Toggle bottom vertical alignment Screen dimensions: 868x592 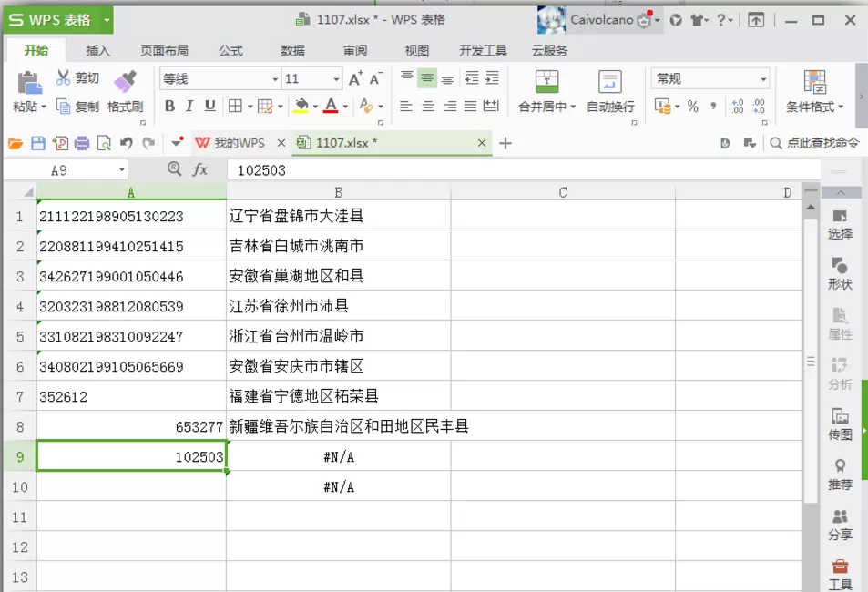tap(448, 79)
